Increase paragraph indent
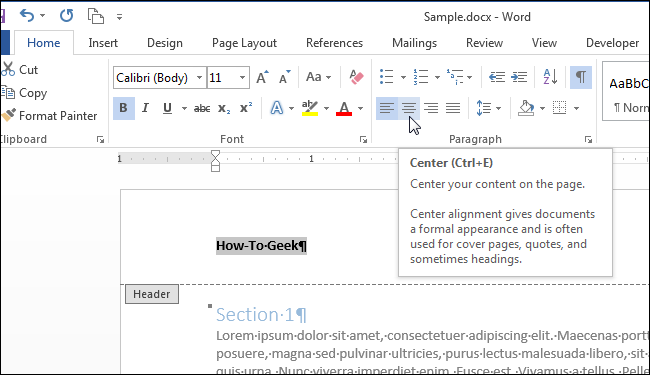 point(519,77)
